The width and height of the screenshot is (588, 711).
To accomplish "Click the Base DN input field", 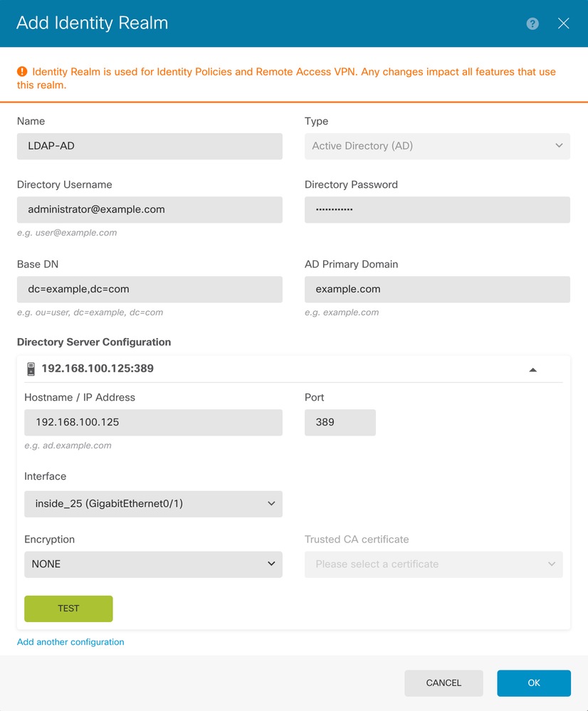I will [x=149, y=290].
